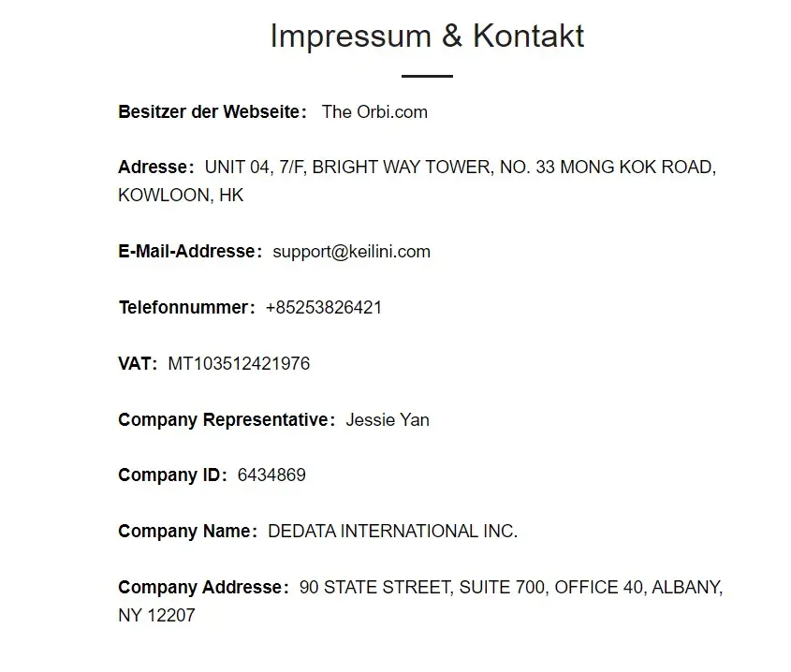Click the VAT label
The image size is (791, 672).
tap(137, 363)
